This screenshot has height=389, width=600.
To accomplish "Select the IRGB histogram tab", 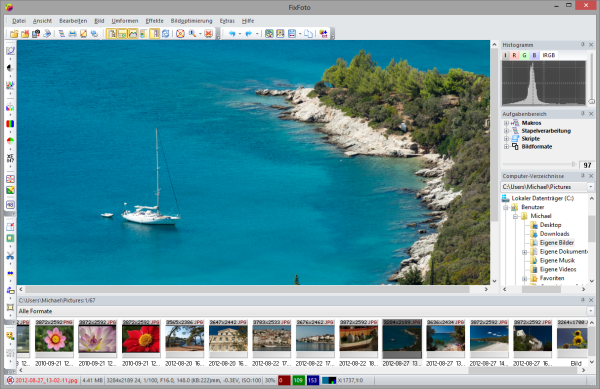I will 549,55.
